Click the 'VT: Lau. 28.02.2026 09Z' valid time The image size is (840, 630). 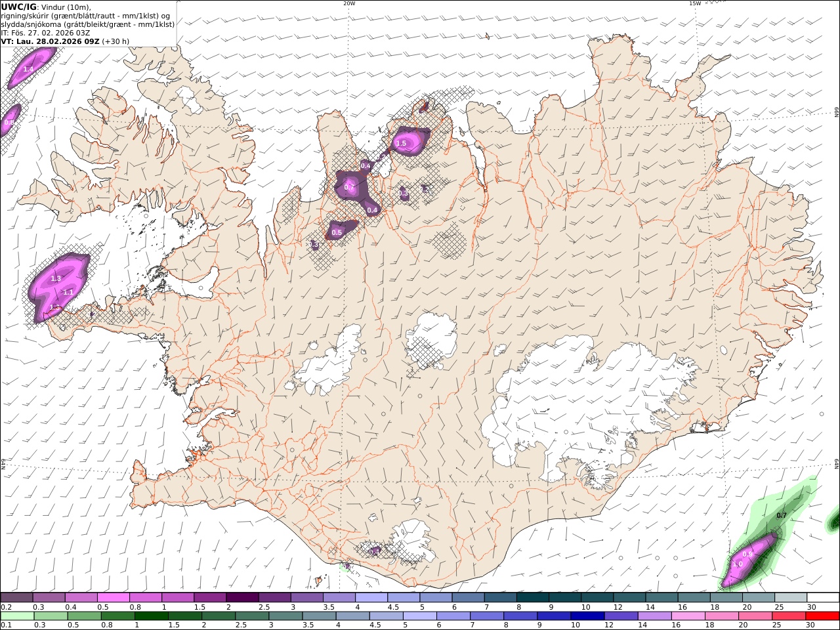pos(50,41)
